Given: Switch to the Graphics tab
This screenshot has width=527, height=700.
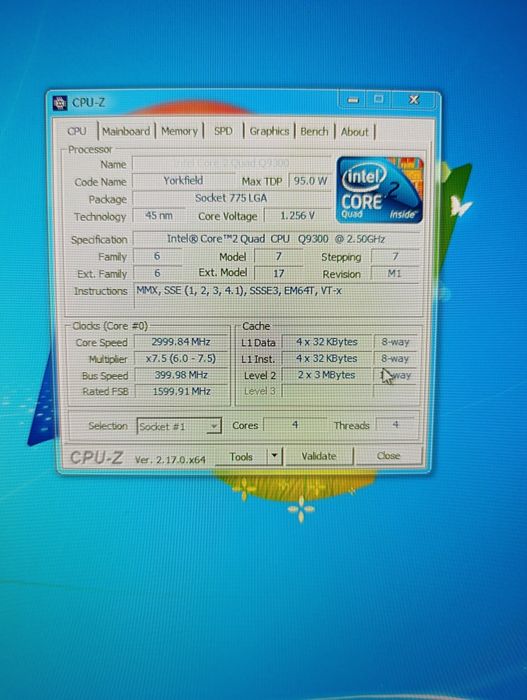Looking at the screenshot, I should tap(269, 131).
